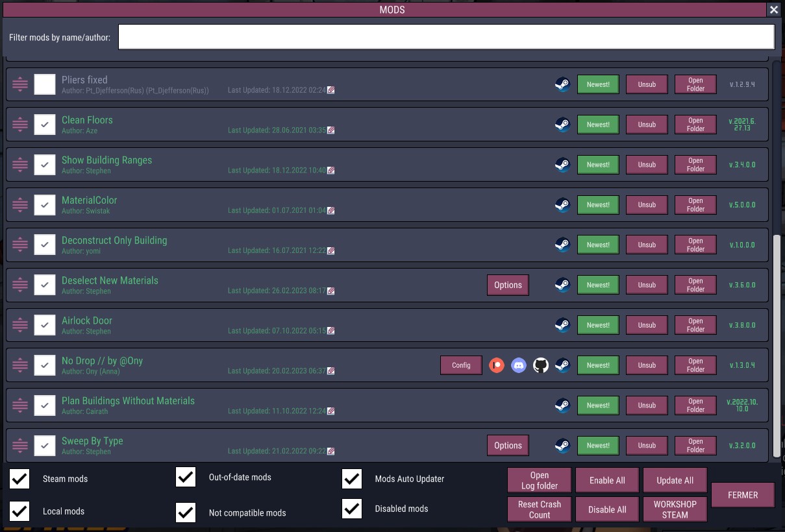Click the changelog icon beside Sweep By Type date
Screen dimensions: 785x532
(331, 451)
